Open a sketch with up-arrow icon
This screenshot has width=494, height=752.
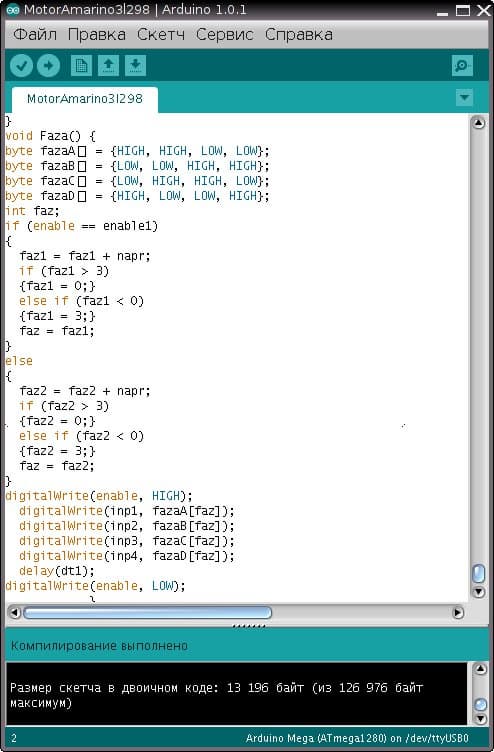coord(108,66)
